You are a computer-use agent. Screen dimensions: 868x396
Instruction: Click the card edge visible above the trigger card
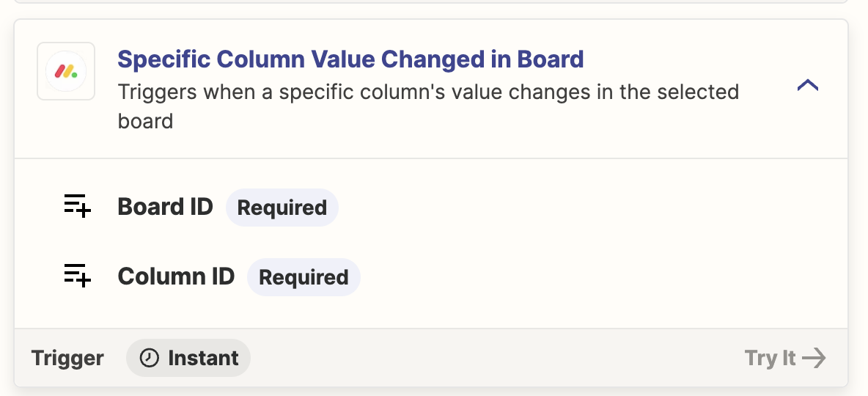pyautogui.click(x=433, y=4)
